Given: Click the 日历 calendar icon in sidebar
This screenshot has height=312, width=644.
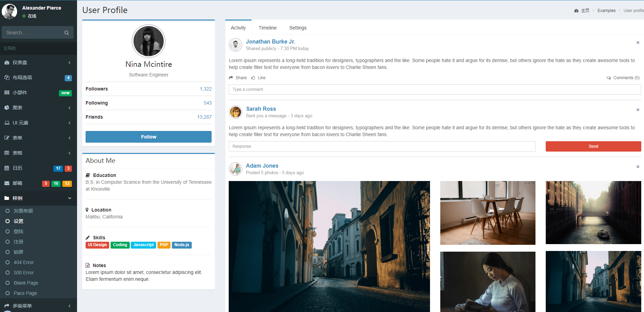Looking at the screenshot, I should (7, 168).
